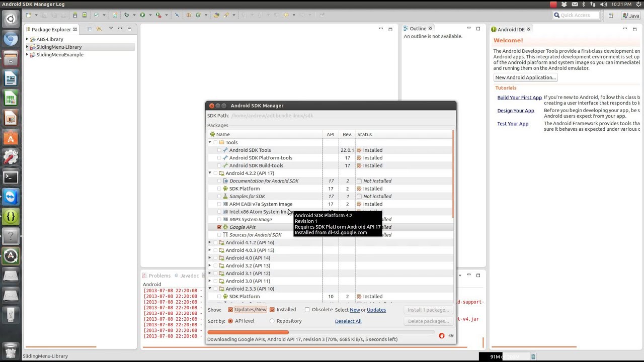644x362 pixels.
Task: Open LibreOffice Writer from the launcher
Action: (x=11, y=78)
